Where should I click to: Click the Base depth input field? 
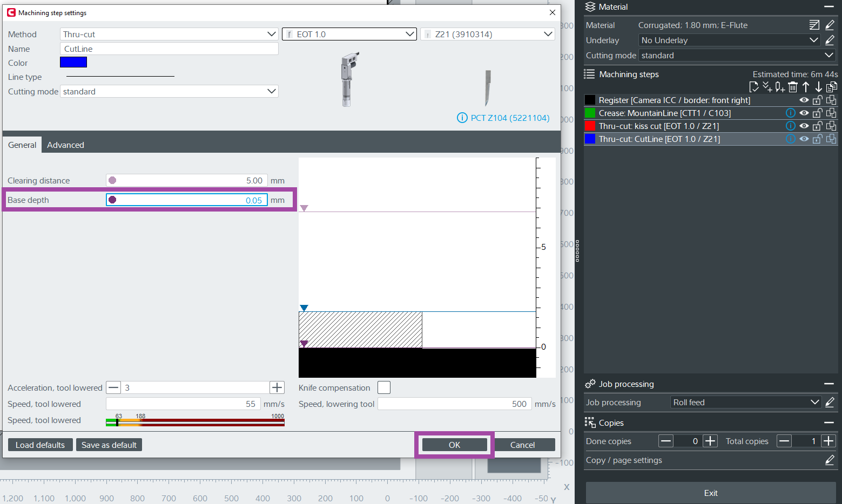(x=187, y=200)
